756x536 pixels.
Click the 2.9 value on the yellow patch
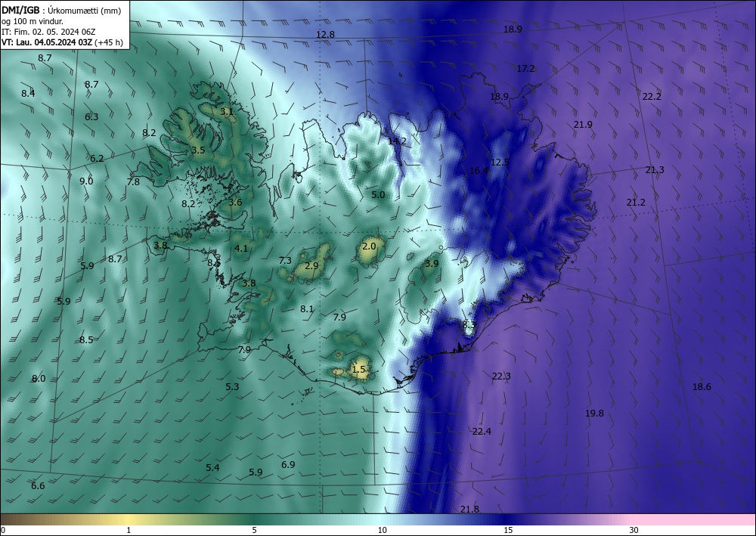pyautogui.click(x=312, y=265)
